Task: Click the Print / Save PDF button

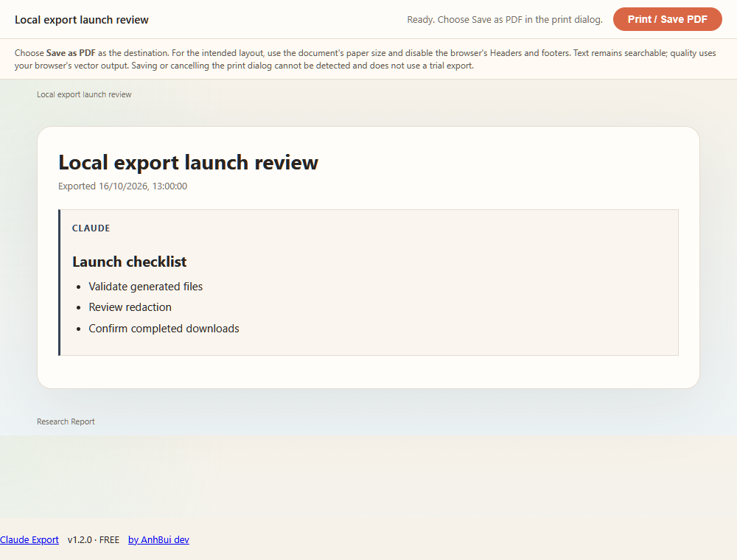Action: [668, 19]
